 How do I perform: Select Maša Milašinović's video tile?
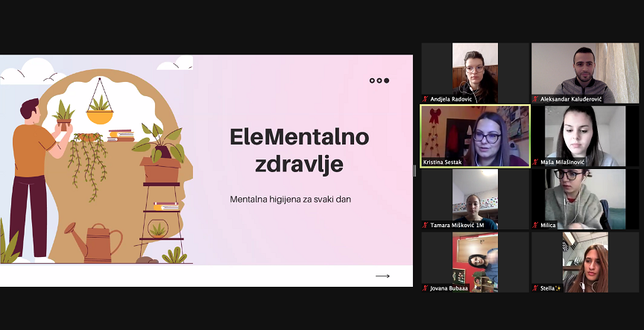584,134
